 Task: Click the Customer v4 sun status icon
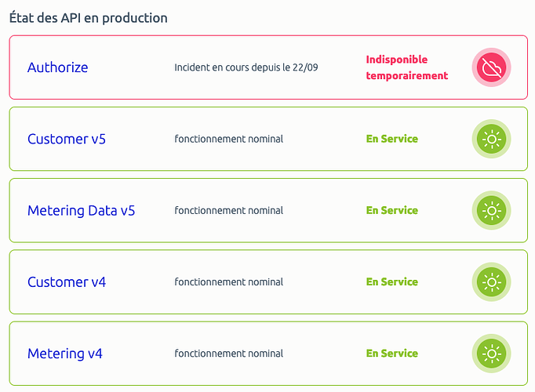(x=492, y=282)
